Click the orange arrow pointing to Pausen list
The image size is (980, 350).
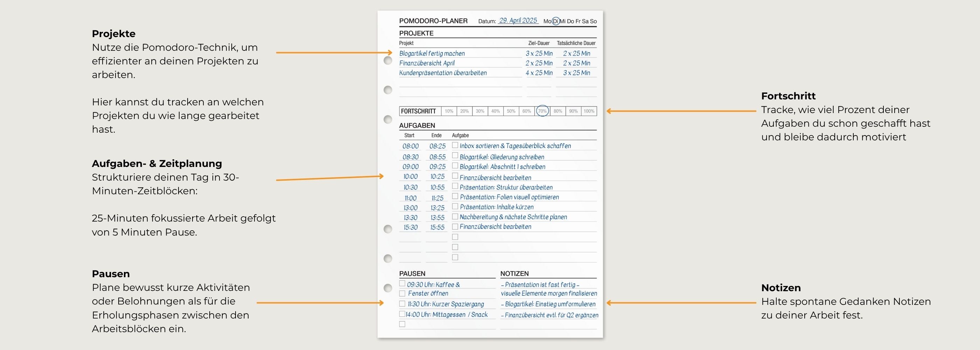(x=320, y=303)
